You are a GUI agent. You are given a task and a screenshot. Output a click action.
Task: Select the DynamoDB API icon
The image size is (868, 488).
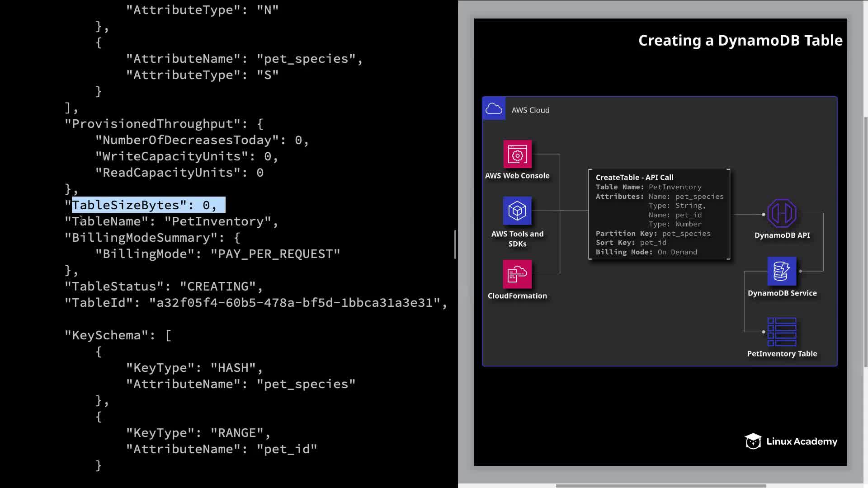point(782,213)
